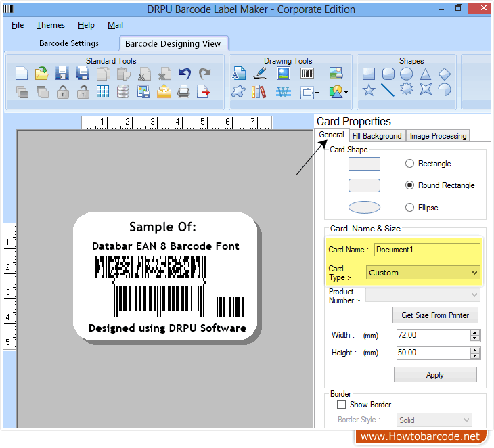This screenshot has height=448, width=494.
Task: Open file with the folder icon
Action: [x=41, y=74]
